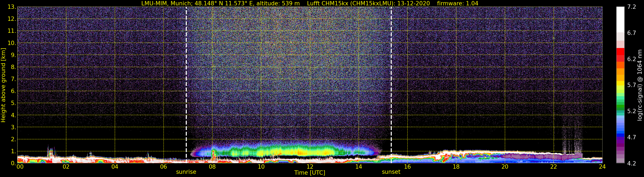Click the height axis tick label '12.'
Image resolution: width=644 pixels, height=177 pixels.
tap(12, 19)
